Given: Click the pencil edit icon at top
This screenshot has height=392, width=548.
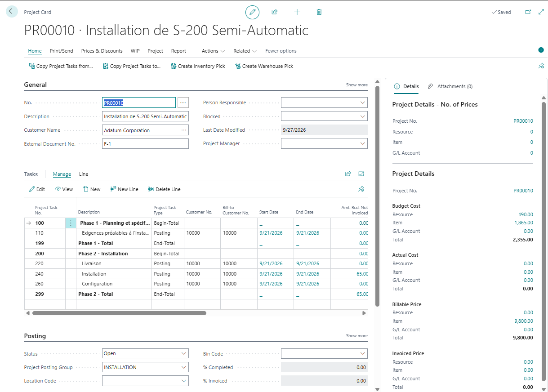Looking at the screenshot, I should coord(253,12).
